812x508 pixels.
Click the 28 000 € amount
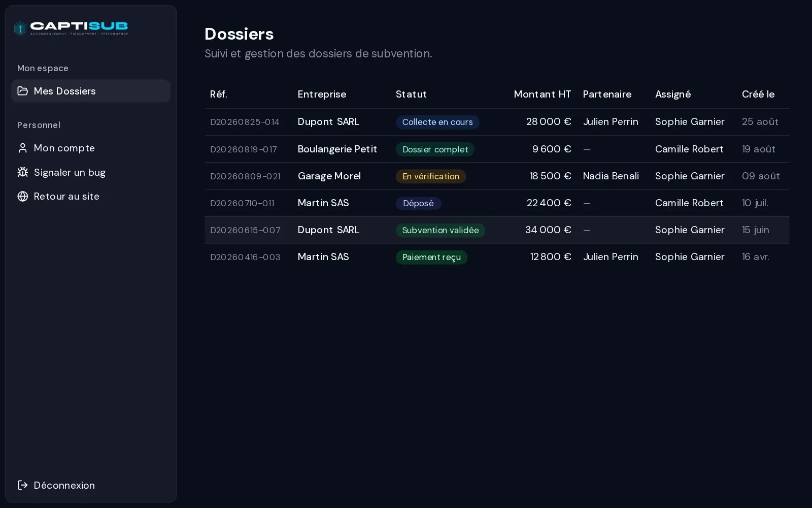tap(549, 121)
